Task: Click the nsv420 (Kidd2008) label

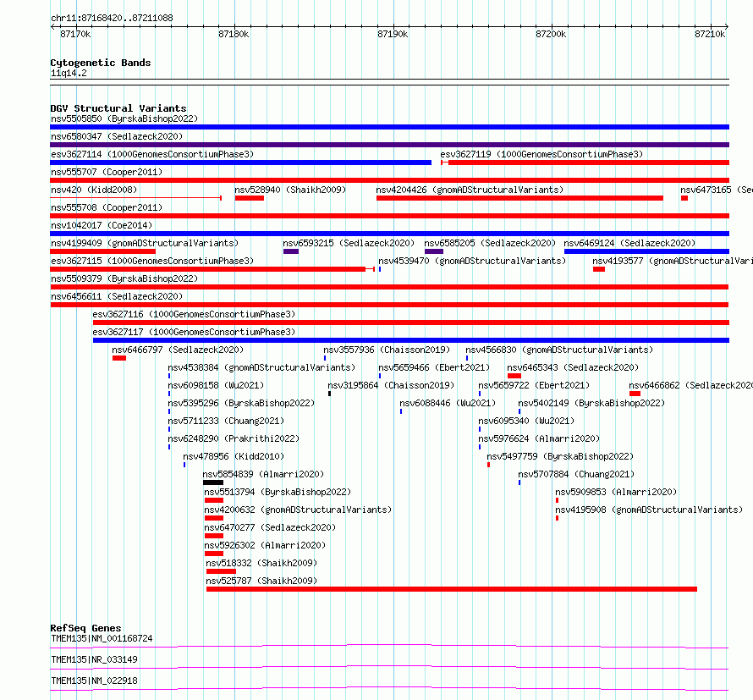Action: point(94,190)
